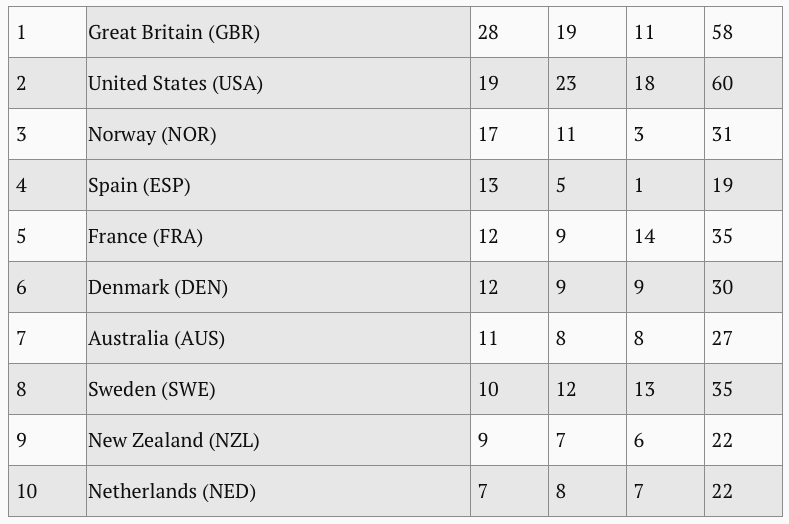The width and height of the screenshot is (789, 524).
Task: Select France's bronze count of 14
Action: (x=665, y=236)
